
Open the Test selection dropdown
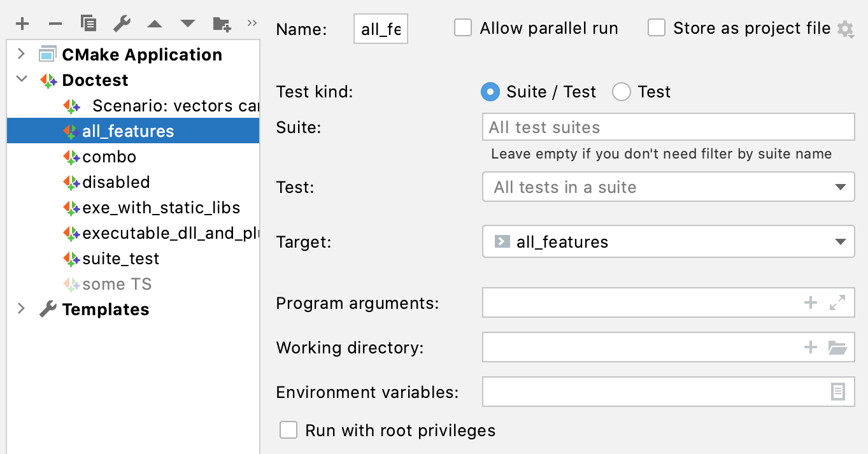[x=842, y=187]
